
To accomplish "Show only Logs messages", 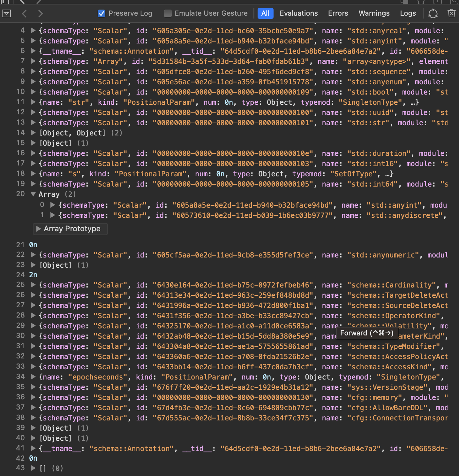I will 408,13.
